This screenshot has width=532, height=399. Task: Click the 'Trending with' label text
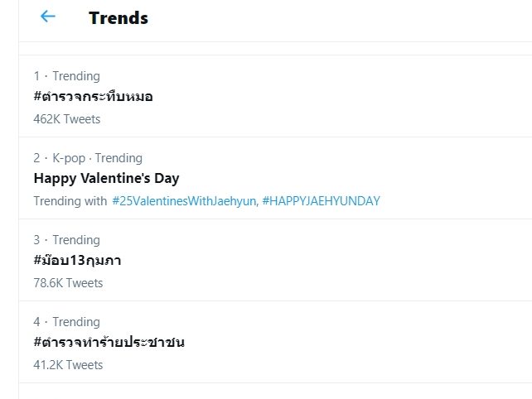(x=70, y=201)
